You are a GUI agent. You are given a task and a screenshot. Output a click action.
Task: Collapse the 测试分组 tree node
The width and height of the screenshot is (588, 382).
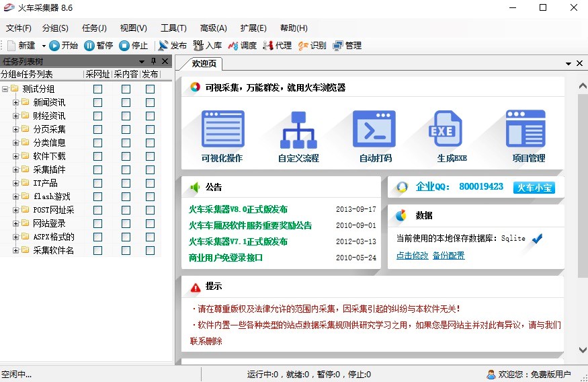[5, 89]
